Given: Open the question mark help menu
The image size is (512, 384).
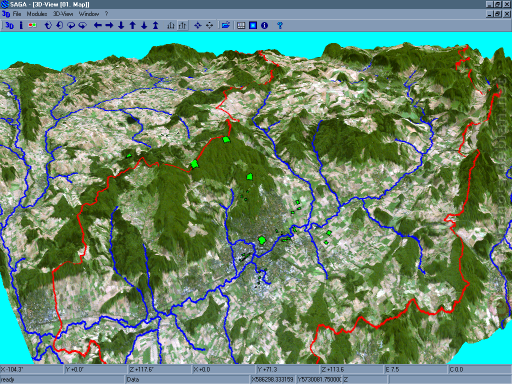Looking at the screenshot, I should pos(107,14).
